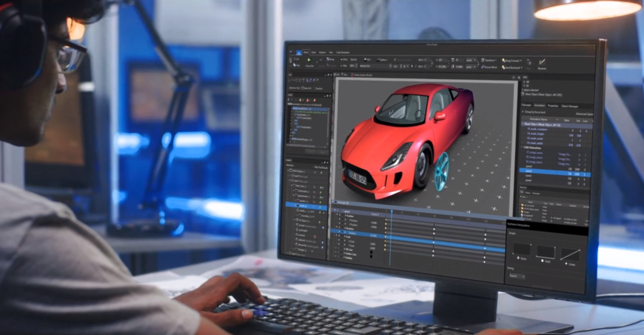Toggle Bold text formatting
The height and width of the screenshot is (335, 644).
[412, 66]
